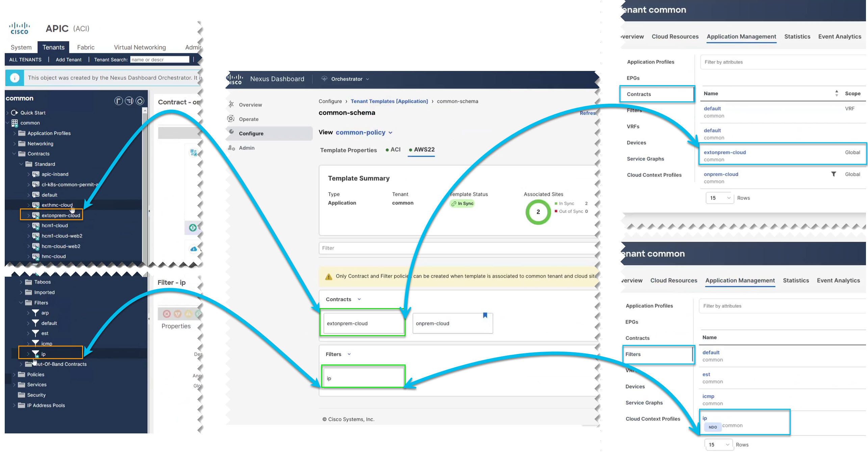Open the extonprem-cloud link in contracts table
The image size is (868, 453).
(x=725, y=152)
